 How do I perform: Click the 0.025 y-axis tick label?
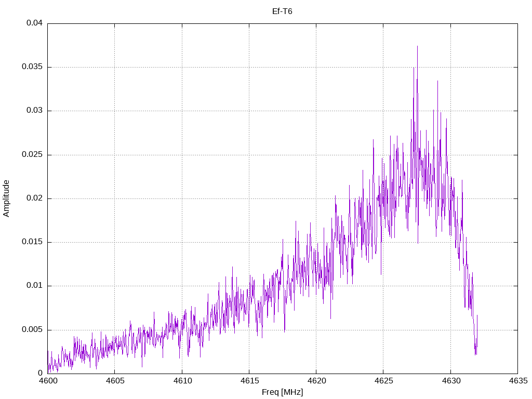[x=32, y=154]
